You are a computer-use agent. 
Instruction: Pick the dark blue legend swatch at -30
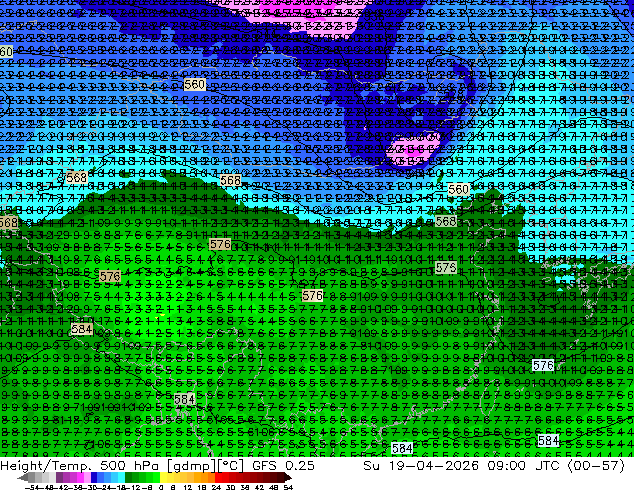click(94, 477)
